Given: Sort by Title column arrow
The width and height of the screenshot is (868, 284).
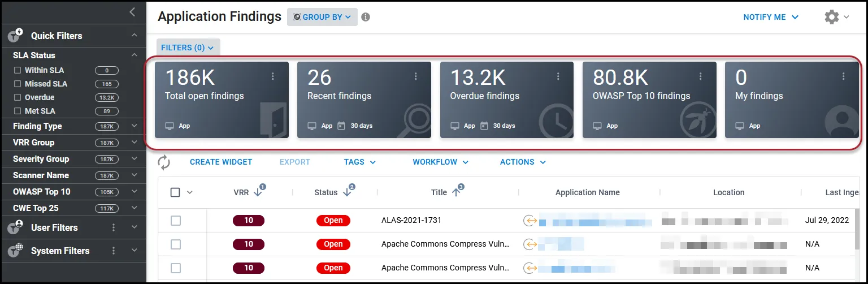Looking at the screenshot, I should [x=457, y=192].
